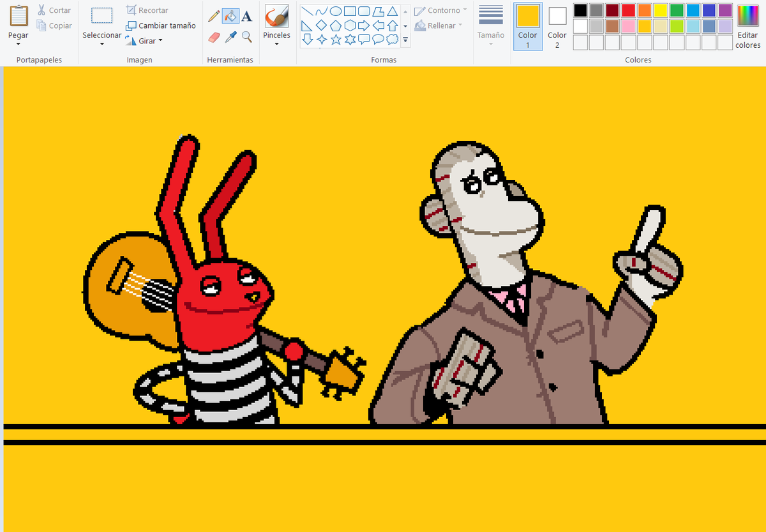Open Editar colores dialog
The height and width of the screenshot is (532, 766).
747,26
